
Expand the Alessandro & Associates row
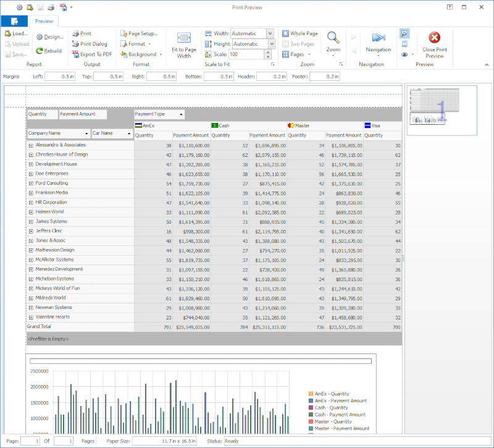click(31, 145)
